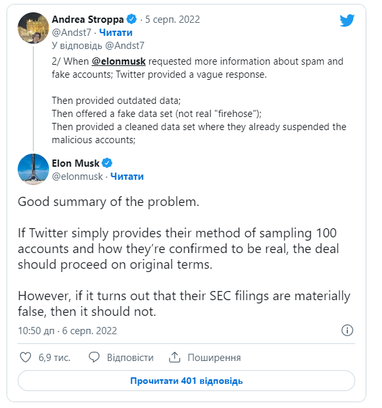Screen dimensions: 382x408
Task: Click the 6,9 тис. likes count
Action: tap(54, 358)
